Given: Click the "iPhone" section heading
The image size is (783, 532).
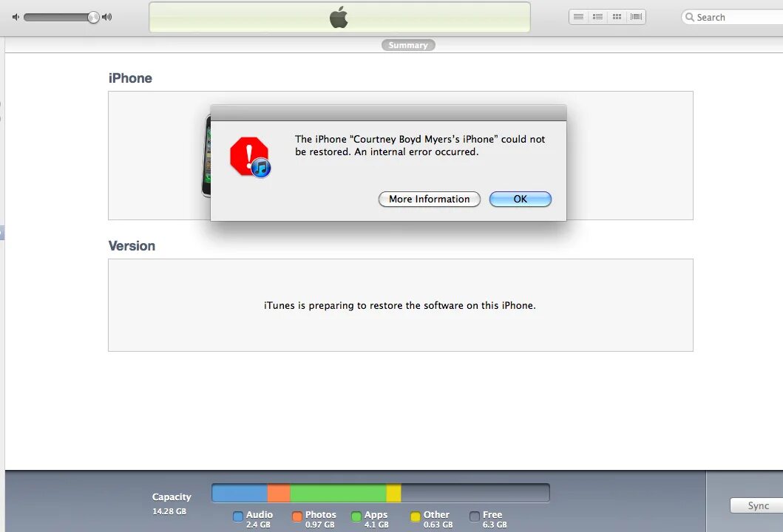Looking at the screenshot, I should [130, 78].
